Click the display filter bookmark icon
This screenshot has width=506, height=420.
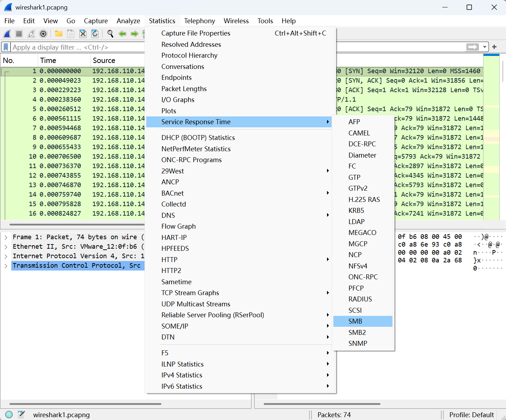tap(6, 47)
